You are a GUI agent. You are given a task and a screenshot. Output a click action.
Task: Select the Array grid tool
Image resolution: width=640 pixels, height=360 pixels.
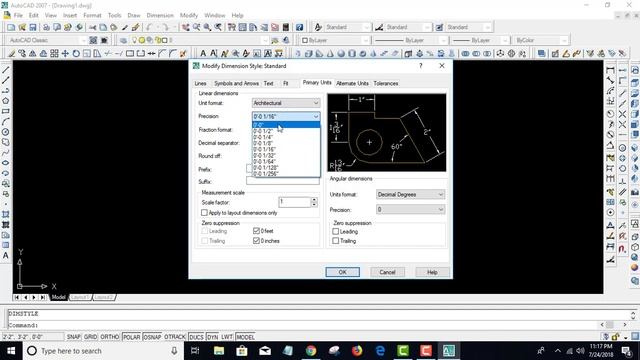point(54,53)
